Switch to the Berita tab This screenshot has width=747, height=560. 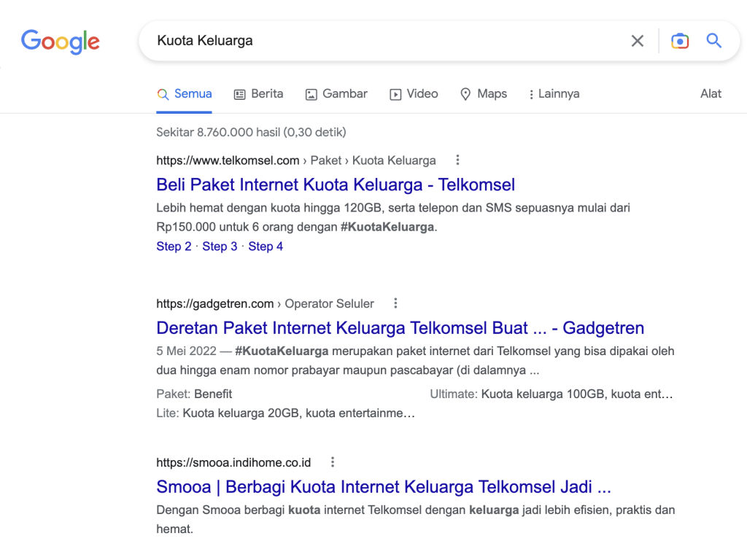tap(259, 94)
